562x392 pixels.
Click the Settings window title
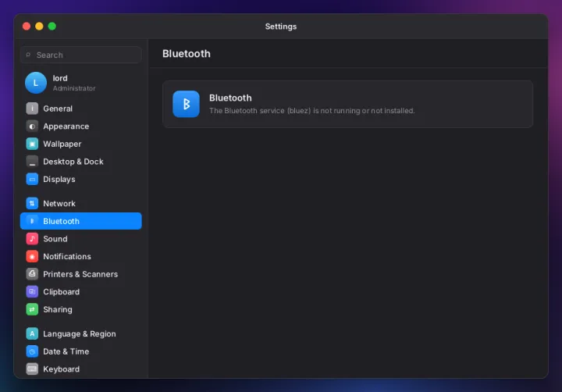(x=281, y=27)
